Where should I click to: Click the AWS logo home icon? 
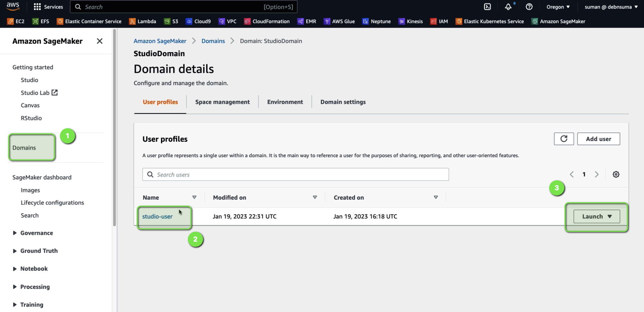tap(13, 6)
